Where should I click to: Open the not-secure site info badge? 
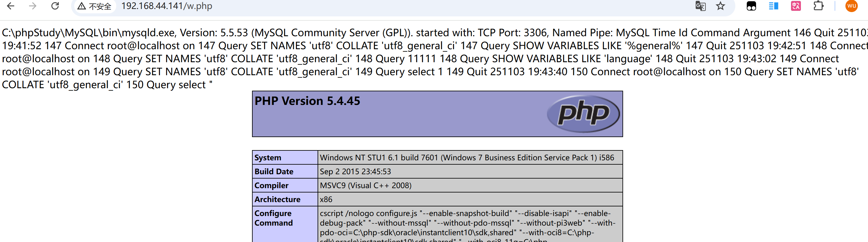(94, 6)
